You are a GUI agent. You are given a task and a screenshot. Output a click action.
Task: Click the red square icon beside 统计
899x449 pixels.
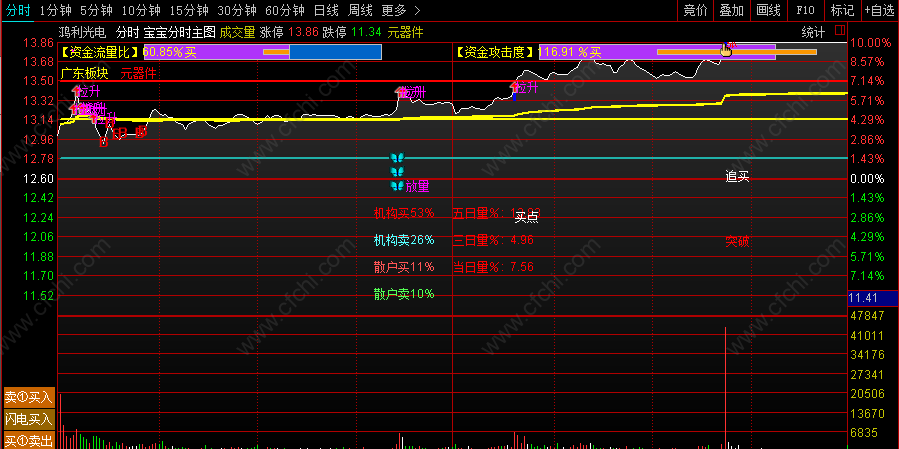(x=840, y=29)
